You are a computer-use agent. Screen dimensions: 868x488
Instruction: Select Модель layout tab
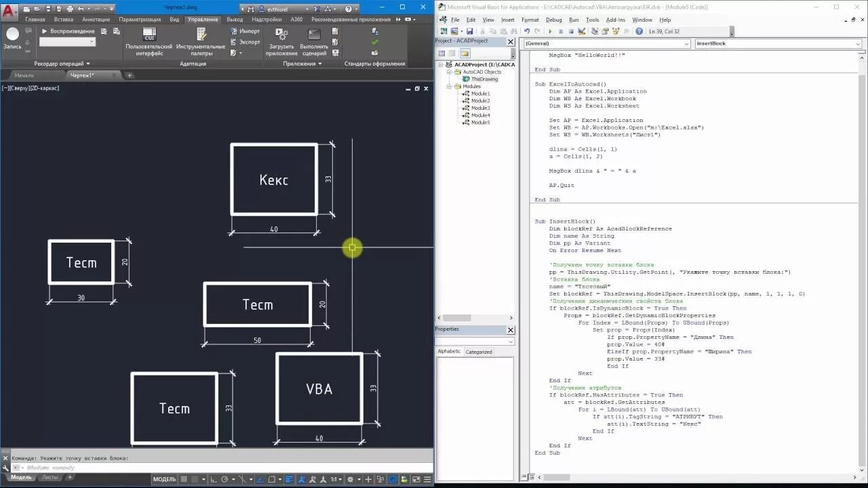click(21, 477)
